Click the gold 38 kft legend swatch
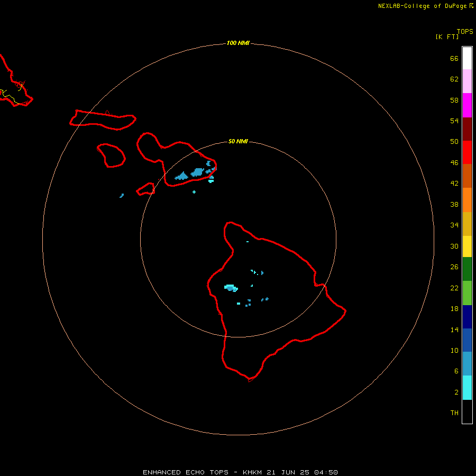Viewport: 476px width, 476px height. point(467,224)
